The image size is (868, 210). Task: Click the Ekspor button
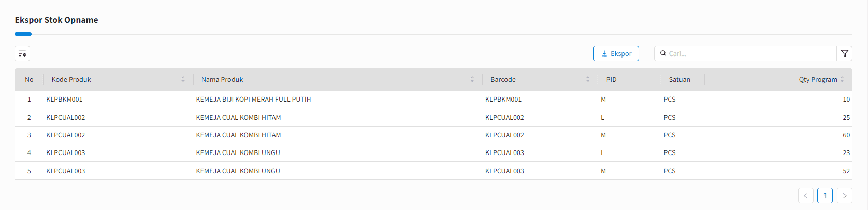click(616, 53)
